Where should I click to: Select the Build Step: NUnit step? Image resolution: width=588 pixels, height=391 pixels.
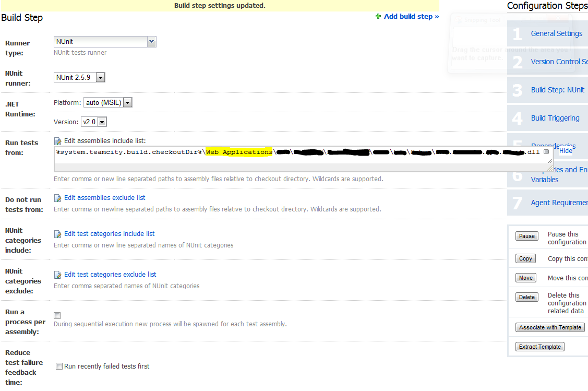pyautogui.click(x=558, y=90)
